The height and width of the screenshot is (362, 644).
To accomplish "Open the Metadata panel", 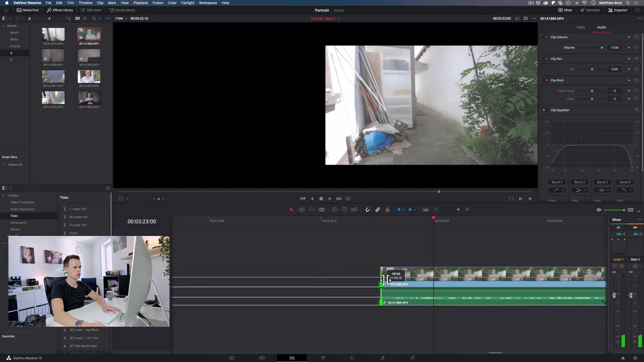I will [x=590, y=10].
